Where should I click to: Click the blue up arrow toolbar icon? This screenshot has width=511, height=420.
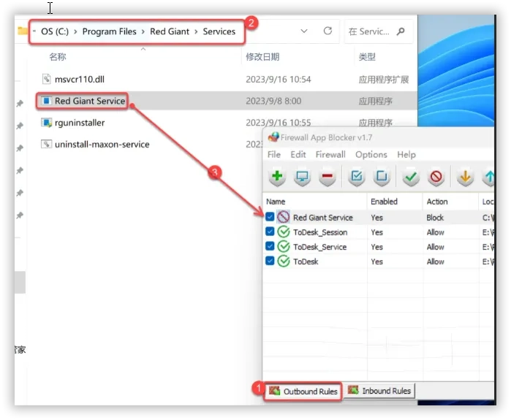coord(488,177)
